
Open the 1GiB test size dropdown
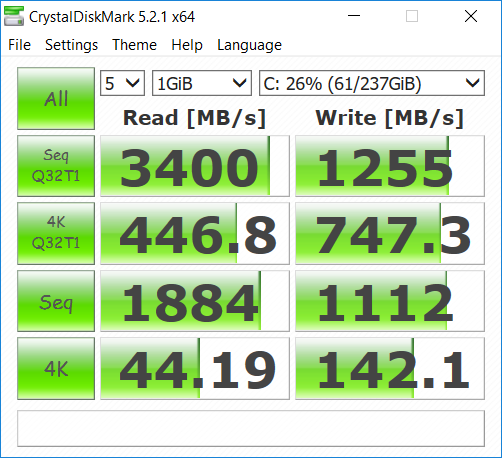(x=202, y=83)
